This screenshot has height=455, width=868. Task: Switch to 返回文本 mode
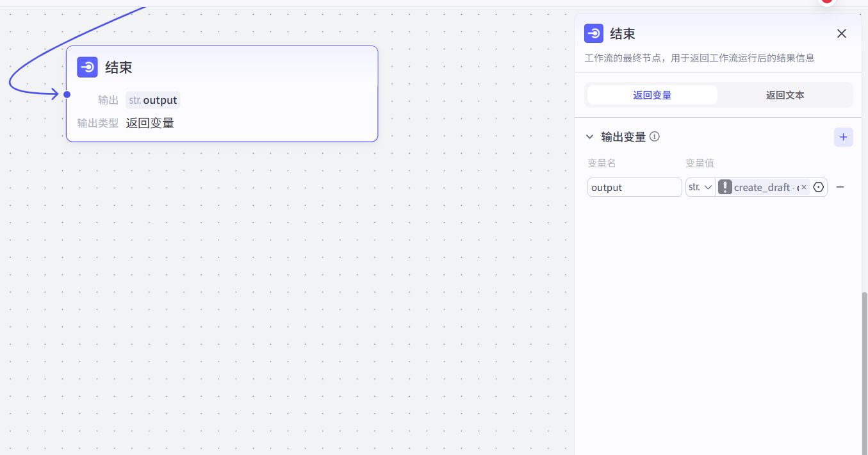click(x=785, y=95)
